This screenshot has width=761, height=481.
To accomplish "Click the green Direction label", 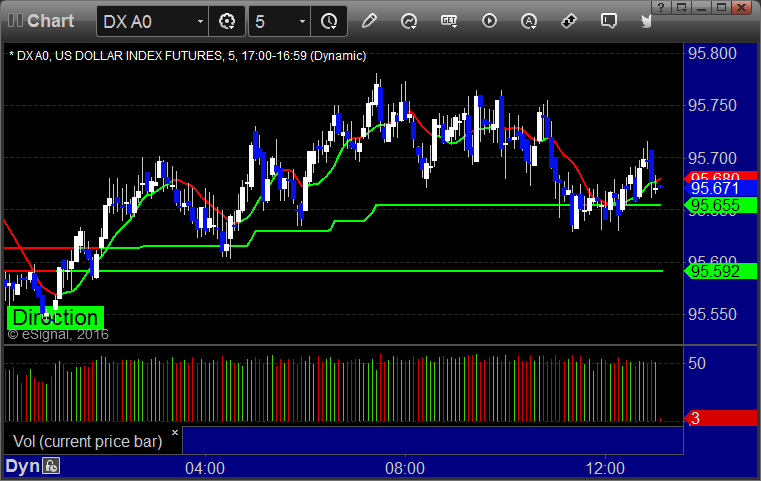I will coord(55,317).
